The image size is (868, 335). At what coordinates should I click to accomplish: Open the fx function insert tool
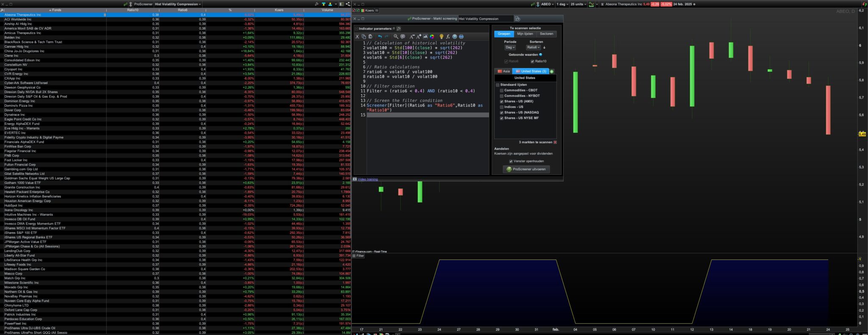point(448,37)
